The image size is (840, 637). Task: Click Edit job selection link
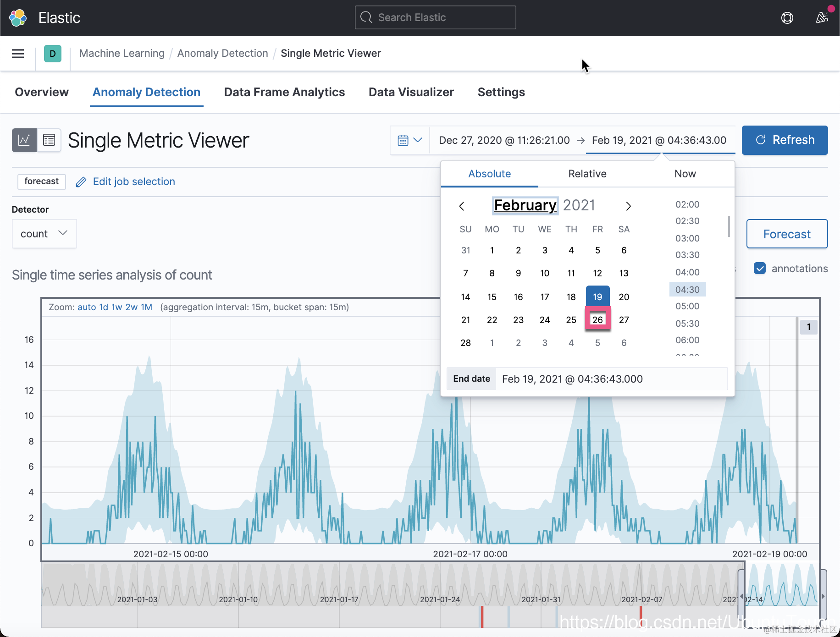click(x=134, y=182)
